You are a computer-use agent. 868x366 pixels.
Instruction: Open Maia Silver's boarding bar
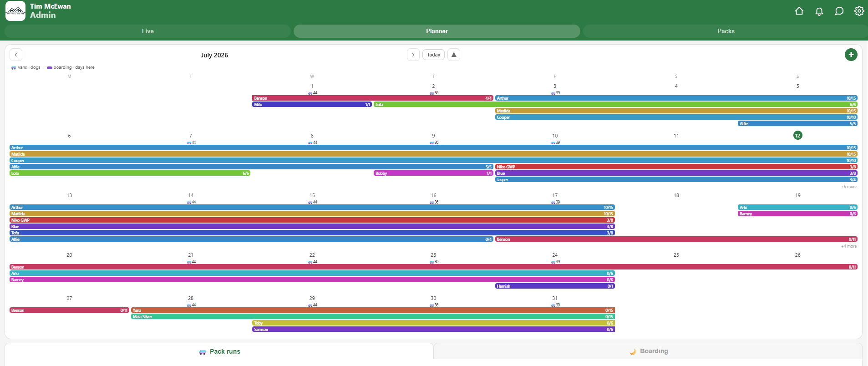373,317
